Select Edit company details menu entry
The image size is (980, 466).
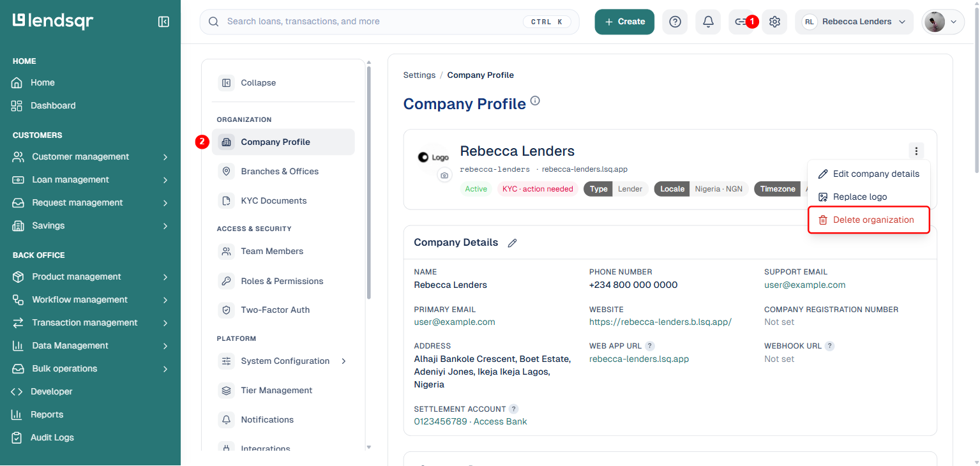tap(868, 174)
